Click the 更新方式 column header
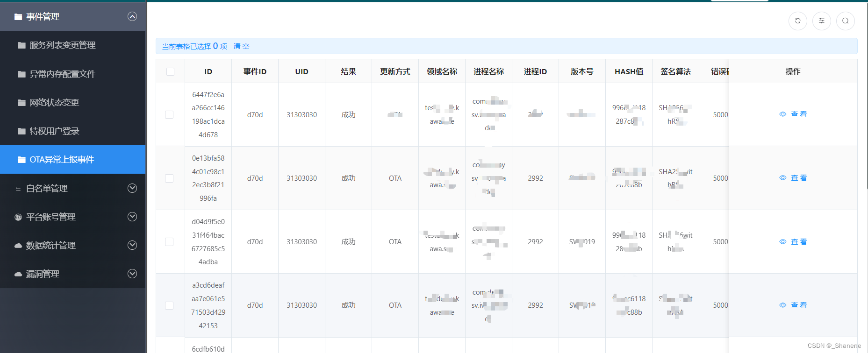 point(395,71)
